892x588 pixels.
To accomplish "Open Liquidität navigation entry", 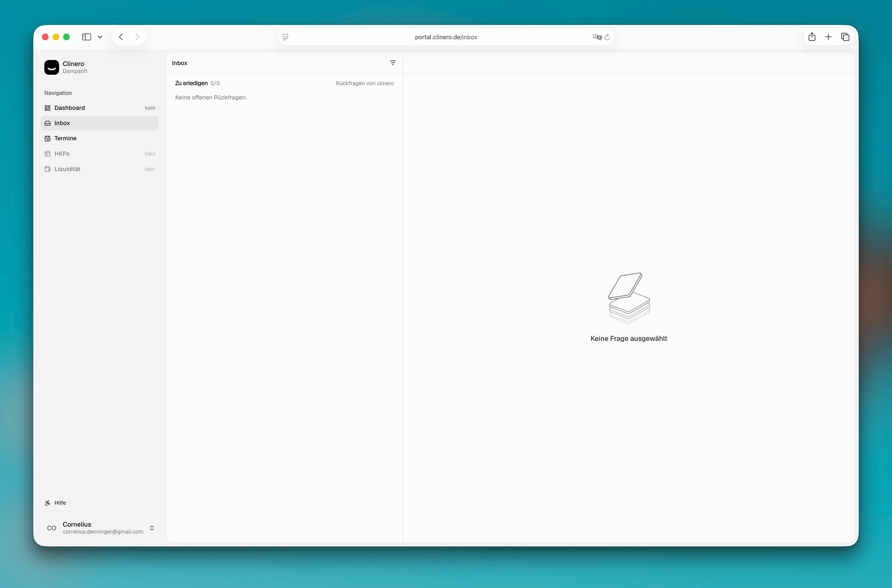I will pos(99,169).
